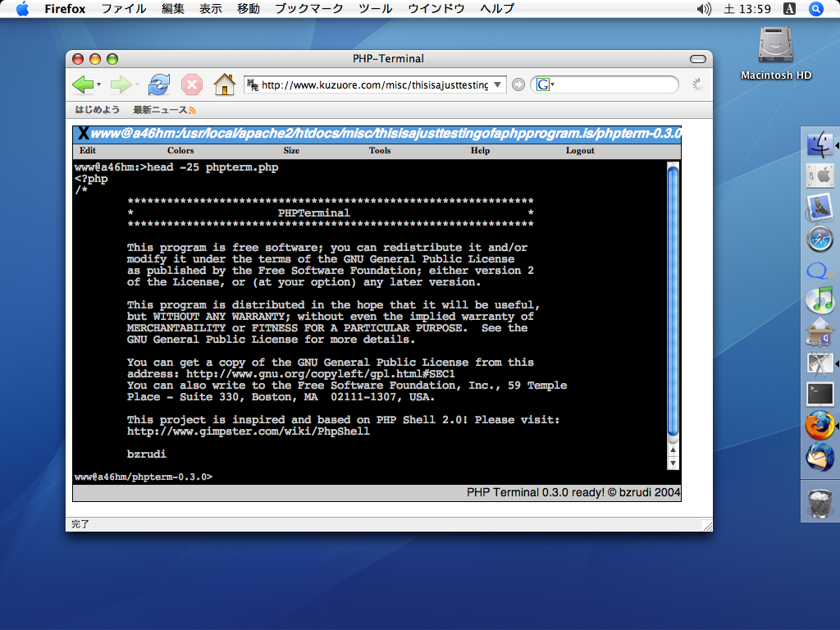Reload the page with the refresh icon

tap(159, 84)
